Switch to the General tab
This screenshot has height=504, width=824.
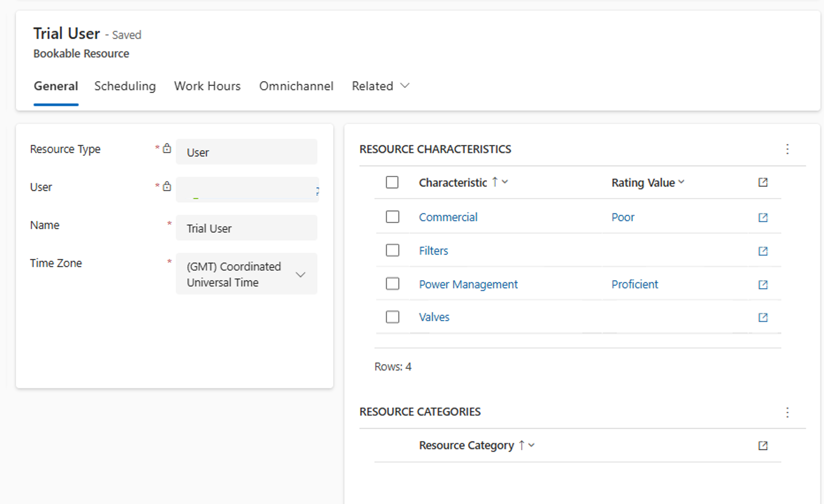(56, 86)
